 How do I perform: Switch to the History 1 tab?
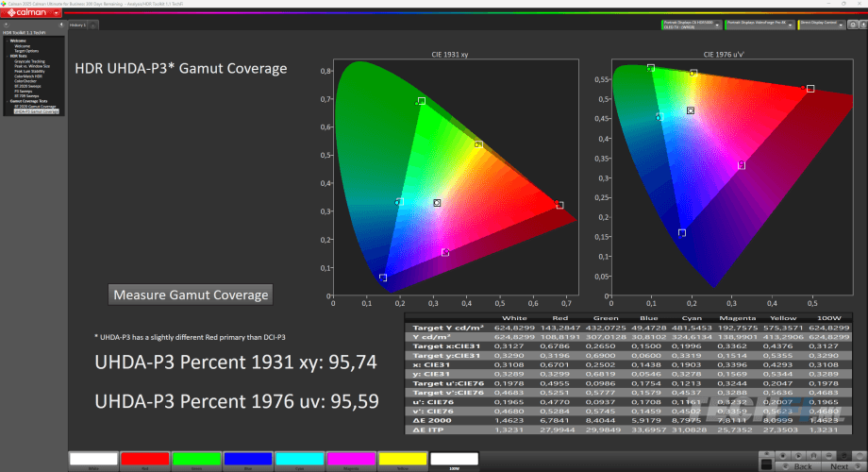click(x=78, y=25)
